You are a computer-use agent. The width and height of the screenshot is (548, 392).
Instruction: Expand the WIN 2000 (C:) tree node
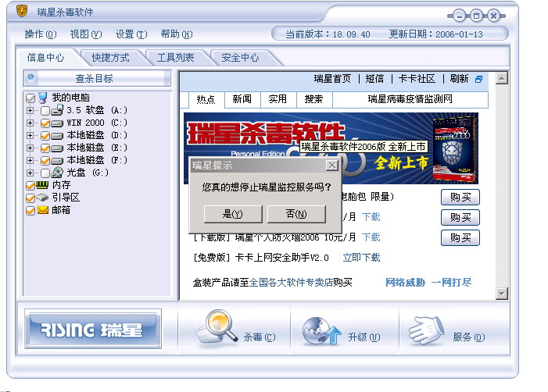30,123
